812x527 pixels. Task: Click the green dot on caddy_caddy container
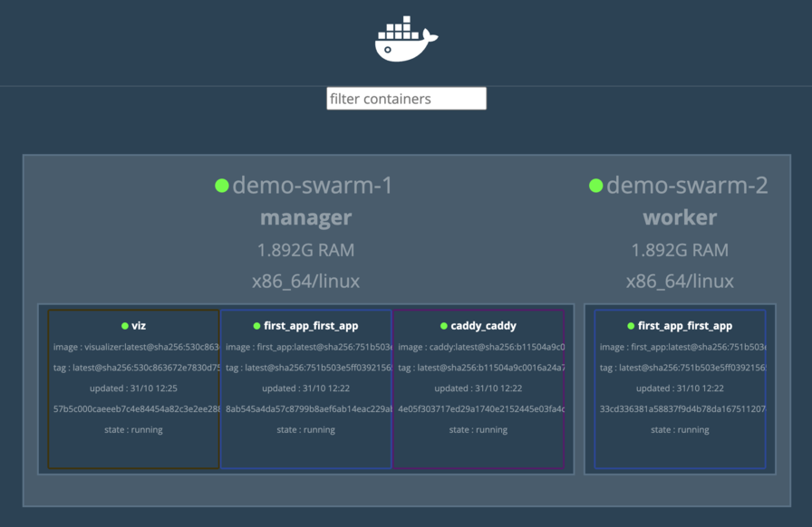[444, 326]
